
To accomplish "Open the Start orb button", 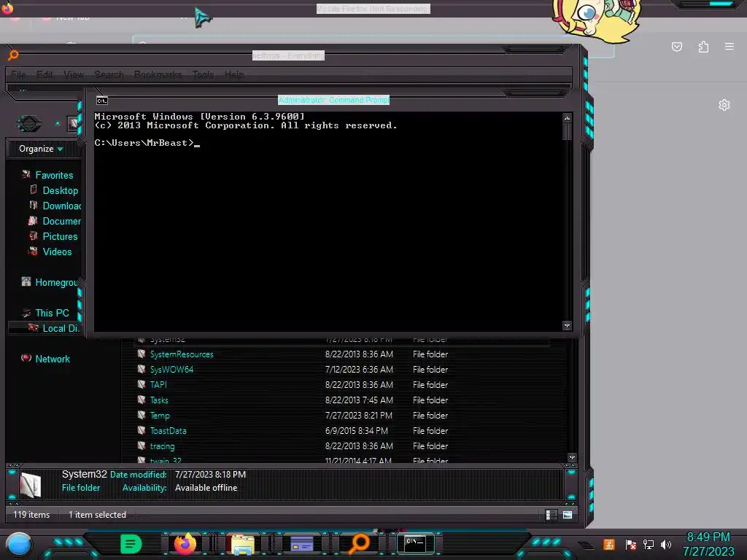I will [x=19, y=545].
